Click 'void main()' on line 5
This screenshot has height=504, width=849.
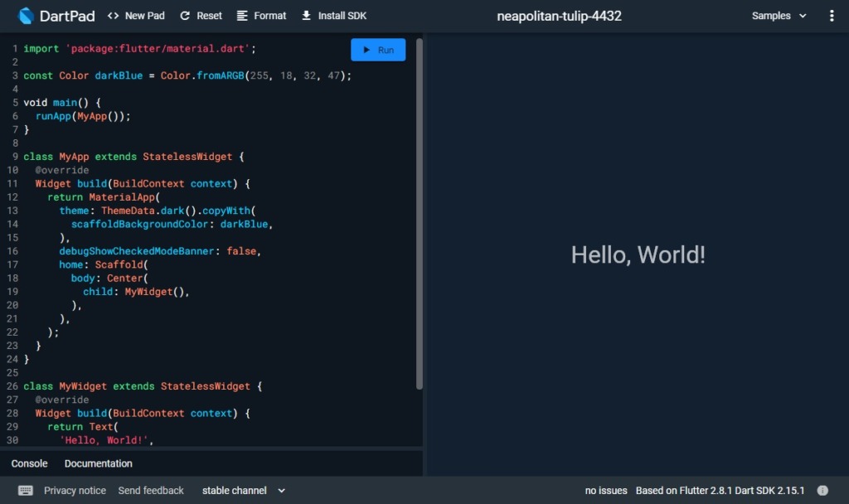(x=56, y=103)
